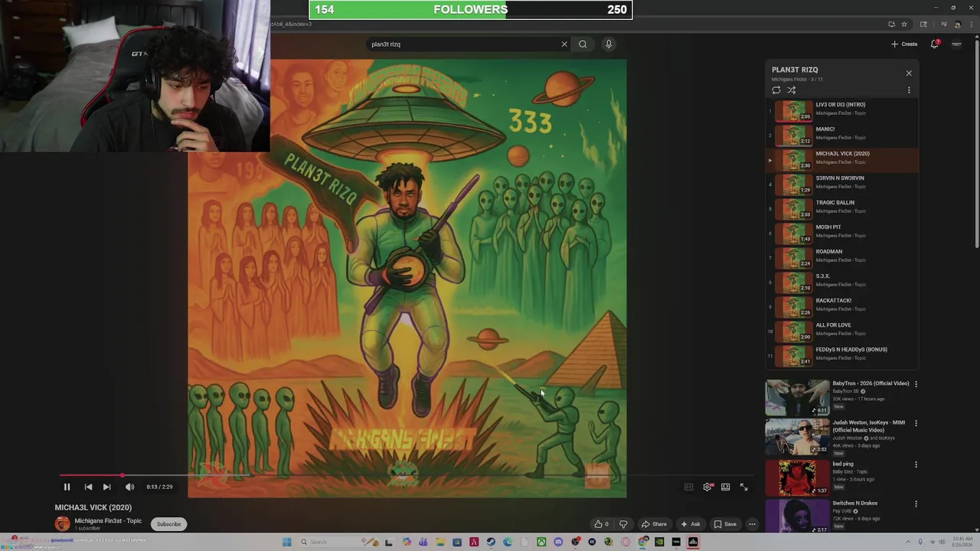This screenshot has height=551, width=980.
Task: Open the Chrome icon on the taskbar
Action: (x=643, y=542)
